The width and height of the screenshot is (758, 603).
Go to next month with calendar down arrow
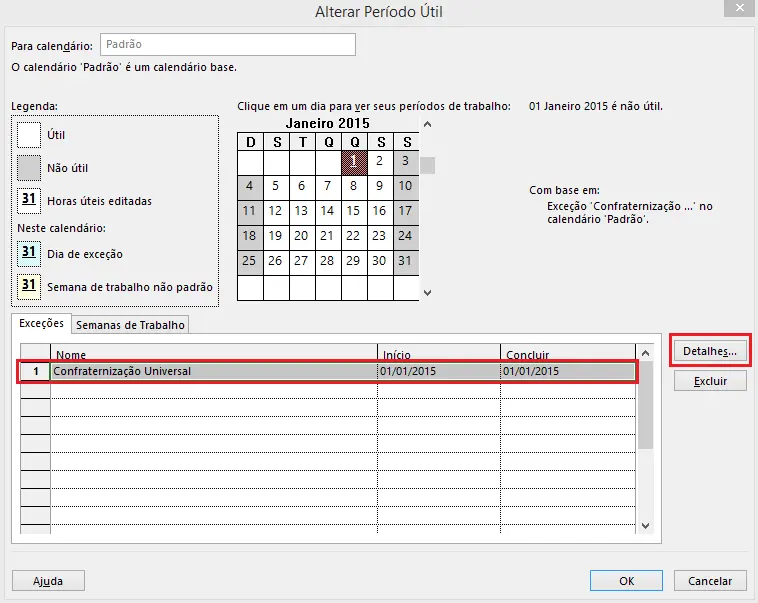[427, 293]
